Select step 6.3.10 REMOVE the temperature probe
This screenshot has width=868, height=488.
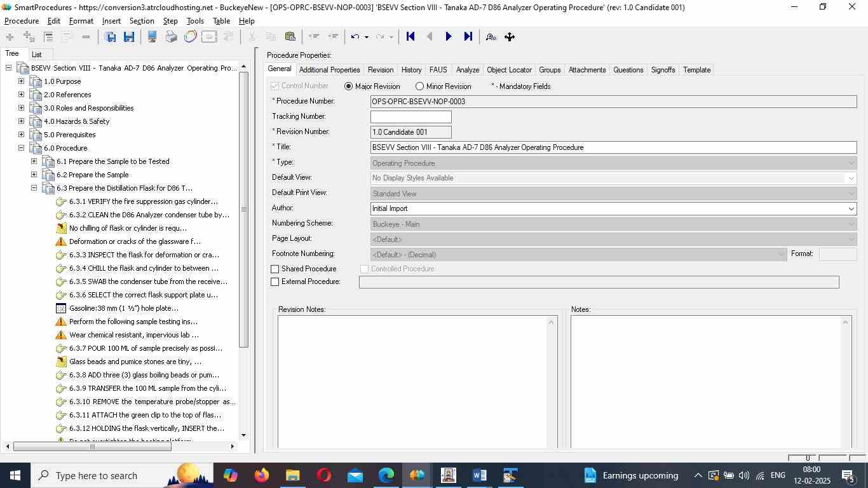point(152,402)
